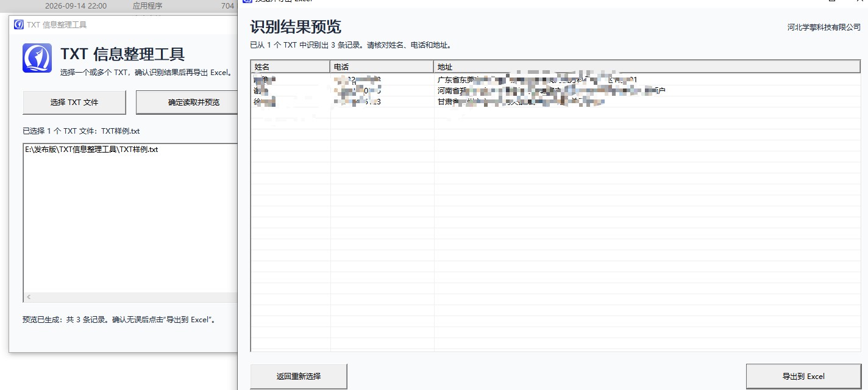Click the 2026-09-14 22:00 date in the background window
The width and height of the screenshot is (868, 390).
(76, 6)
